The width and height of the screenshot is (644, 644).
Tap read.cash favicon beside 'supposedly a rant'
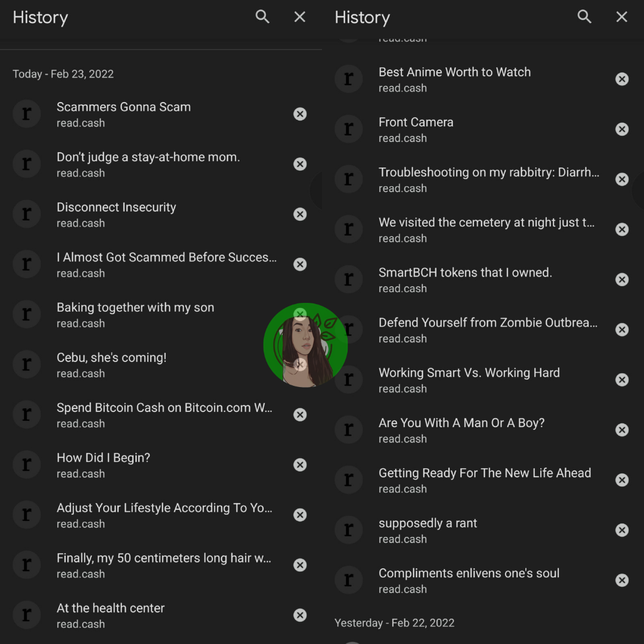tap(349, 530)
